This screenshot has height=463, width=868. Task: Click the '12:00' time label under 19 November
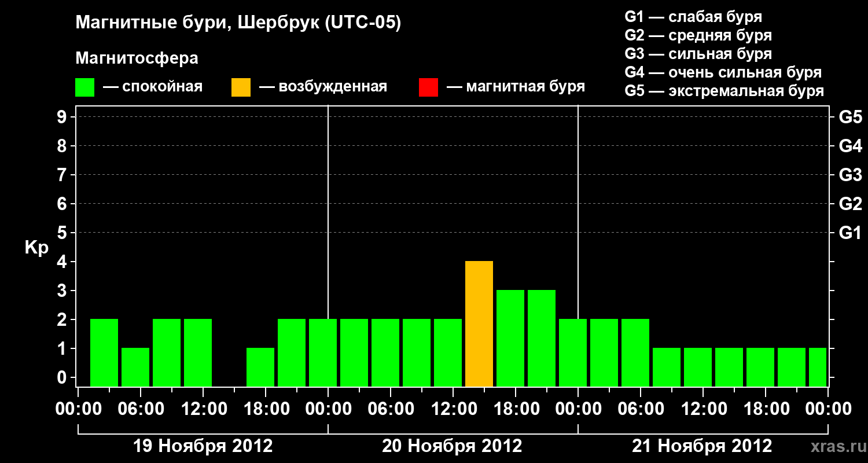tap(203, 409)
